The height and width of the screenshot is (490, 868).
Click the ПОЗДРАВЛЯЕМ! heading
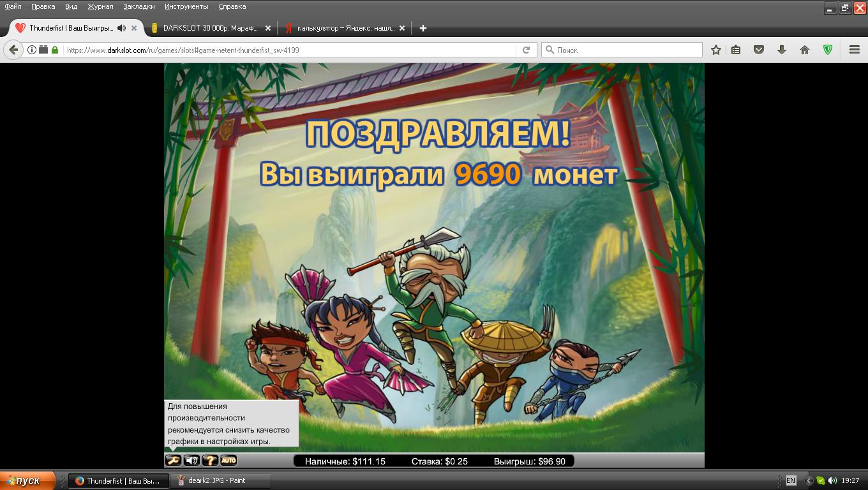pos(438,134)
